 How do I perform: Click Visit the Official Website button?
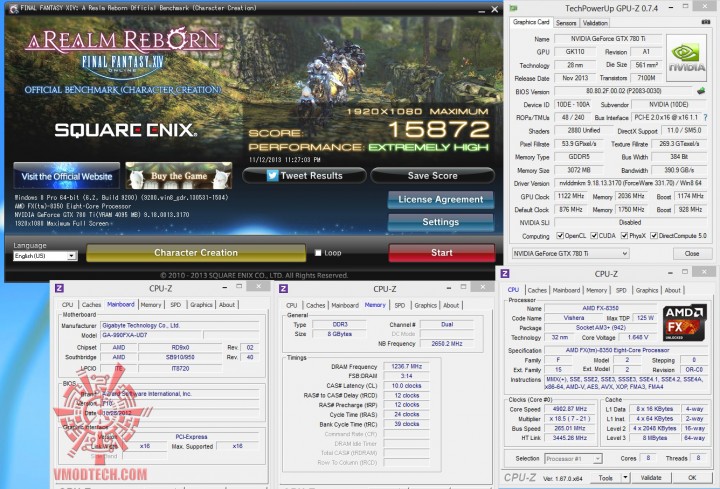67,175
